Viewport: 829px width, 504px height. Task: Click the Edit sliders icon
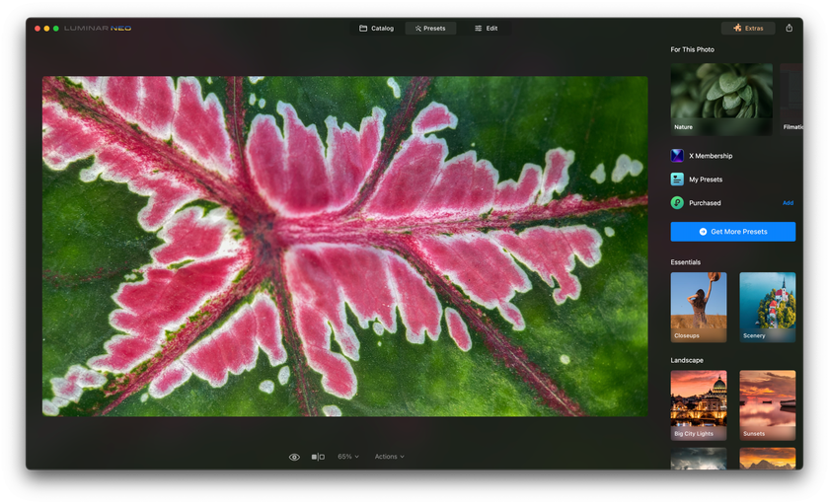click(x=478, y=29)
